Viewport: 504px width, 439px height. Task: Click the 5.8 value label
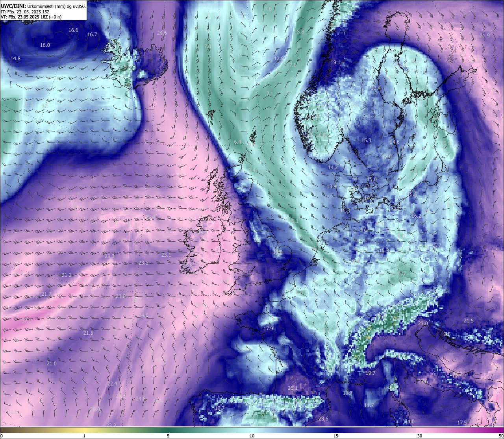point(300,31)
